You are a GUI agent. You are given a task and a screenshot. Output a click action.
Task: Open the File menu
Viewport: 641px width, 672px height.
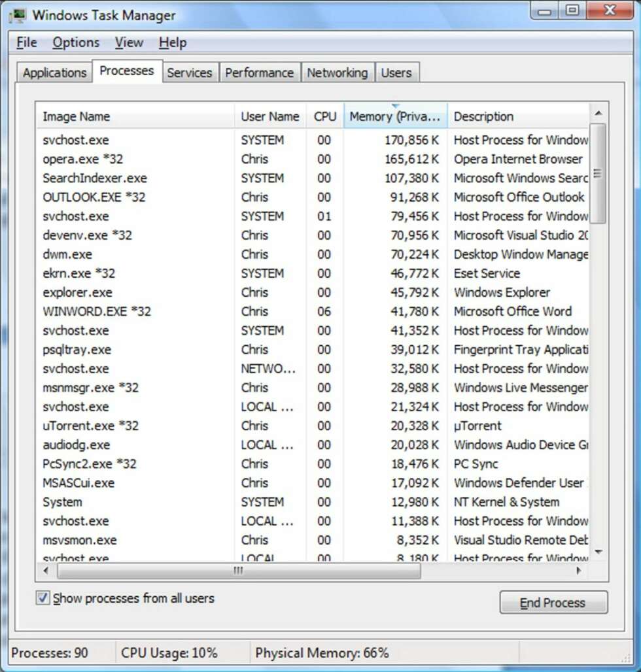27,42
